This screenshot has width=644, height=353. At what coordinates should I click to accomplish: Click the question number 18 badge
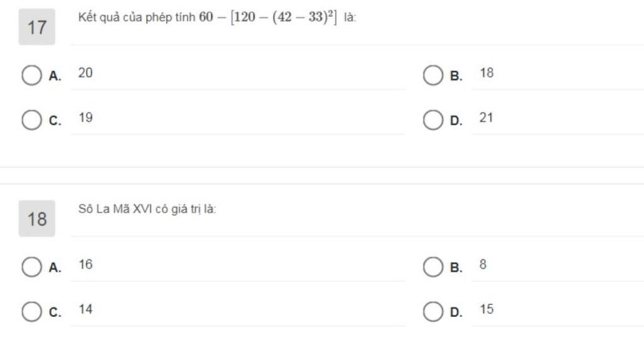[x=37, y=218]
